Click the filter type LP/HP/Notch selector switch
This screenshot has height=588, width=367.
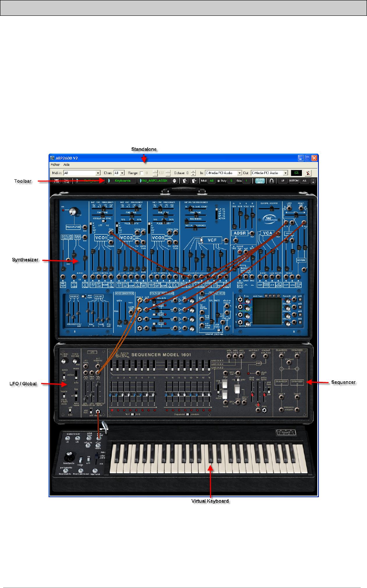(216, 213)
